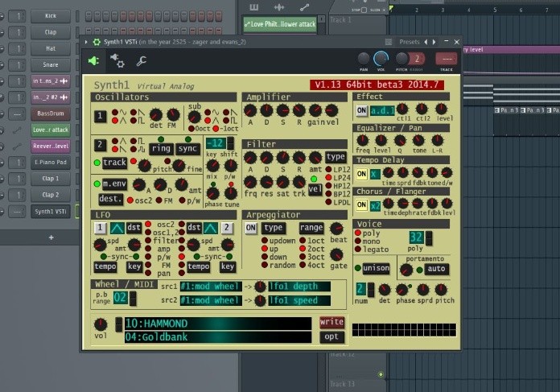
Task: Change the Tempo Delay x mode selector
Action: (x=375, y=174)
